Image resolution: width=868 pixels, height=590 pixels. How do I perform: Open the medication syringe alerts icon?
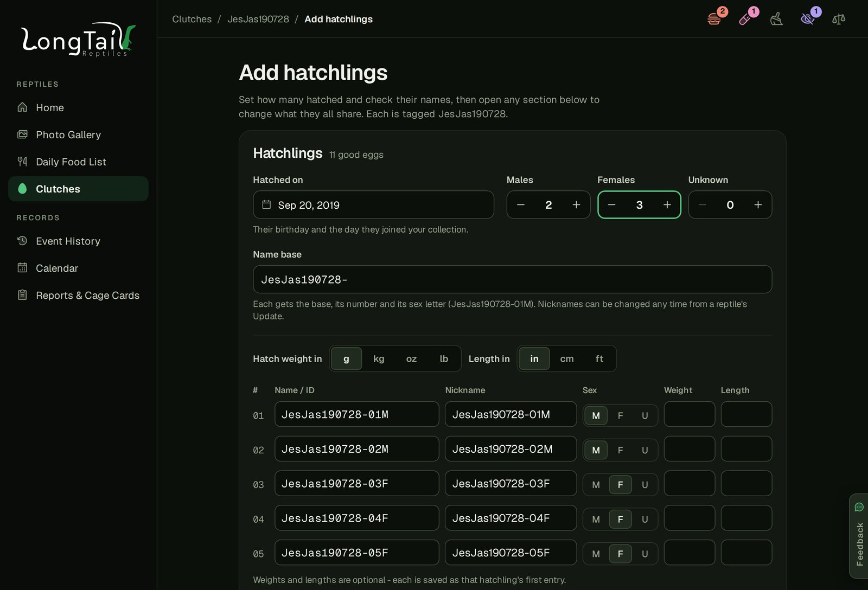(x=745, y=19)
